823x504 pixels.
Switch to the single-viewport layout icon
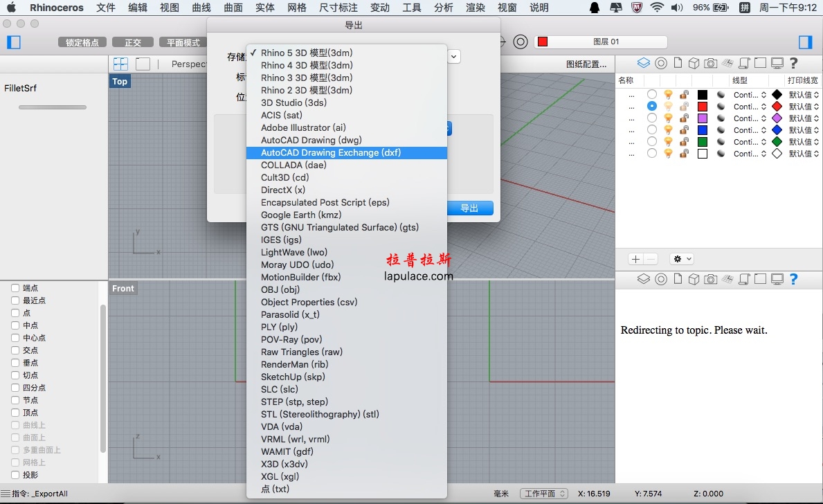pyautogui.click(x=143, y=64)
